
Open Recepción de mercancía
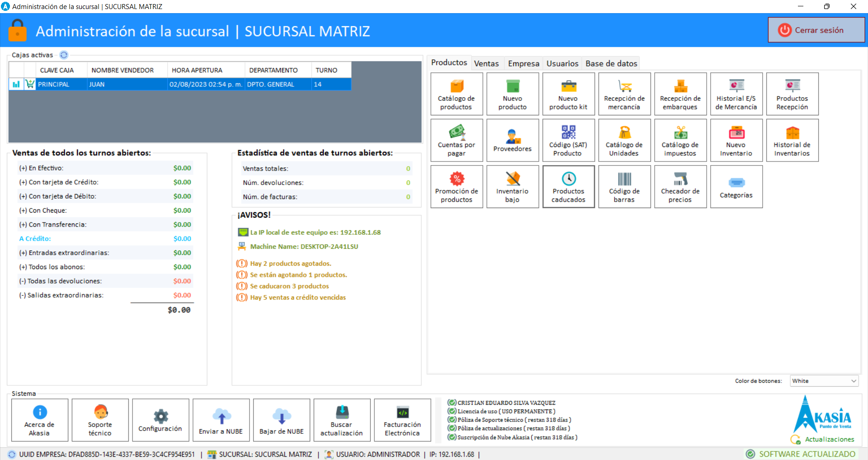(x=624, y=94)
